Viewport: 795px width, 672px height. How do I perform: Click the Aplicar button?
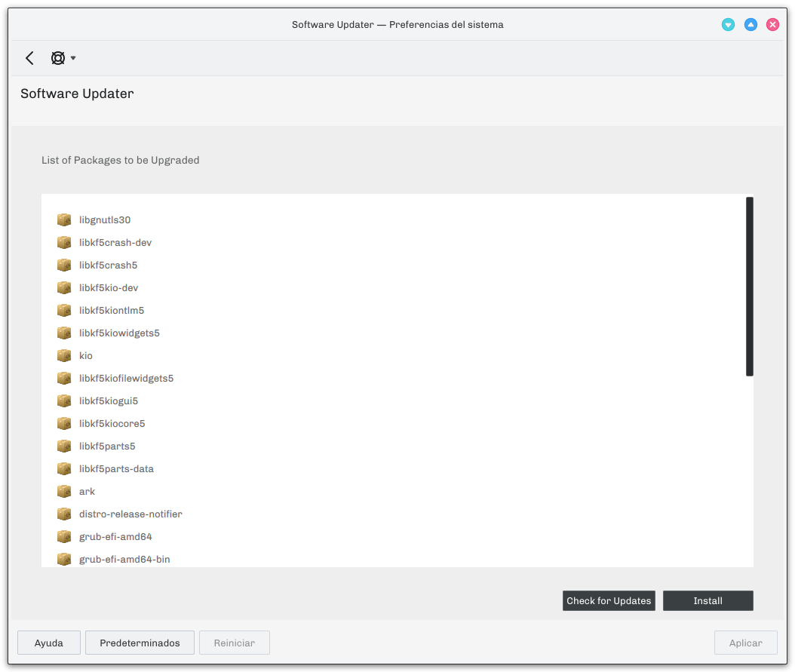click(x=745, y=643)
